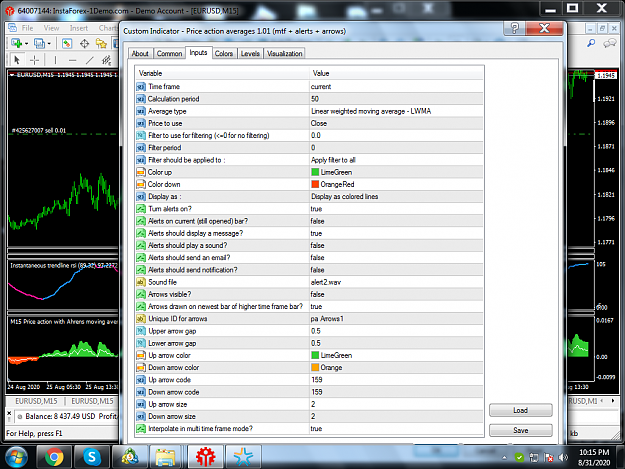Open the Insert menu in MetaTrader

coord(79,28)
